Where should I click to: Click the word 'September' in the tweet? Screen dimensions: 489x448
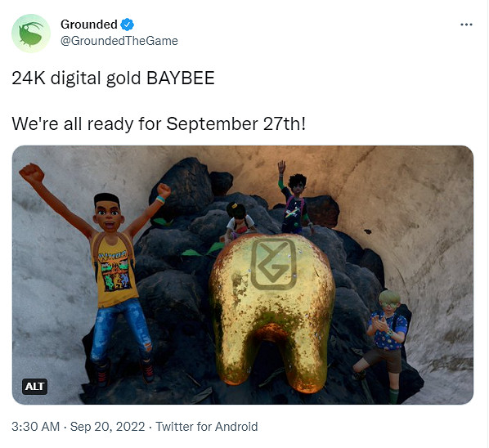212,124
